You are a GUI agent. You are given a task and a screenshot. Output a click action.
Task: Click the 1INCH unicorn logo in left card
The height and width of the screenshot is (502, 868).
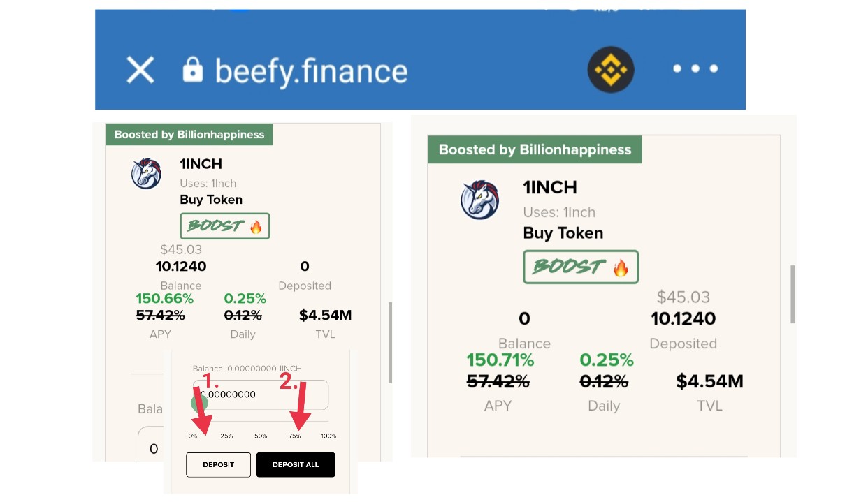pyautogui.click(x=146, y=174)
